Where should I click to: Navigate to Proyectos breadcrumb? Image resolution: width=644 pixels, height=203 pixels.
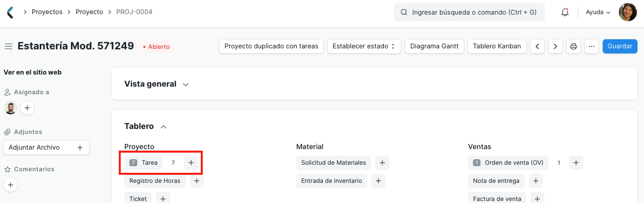click(47, 12)
